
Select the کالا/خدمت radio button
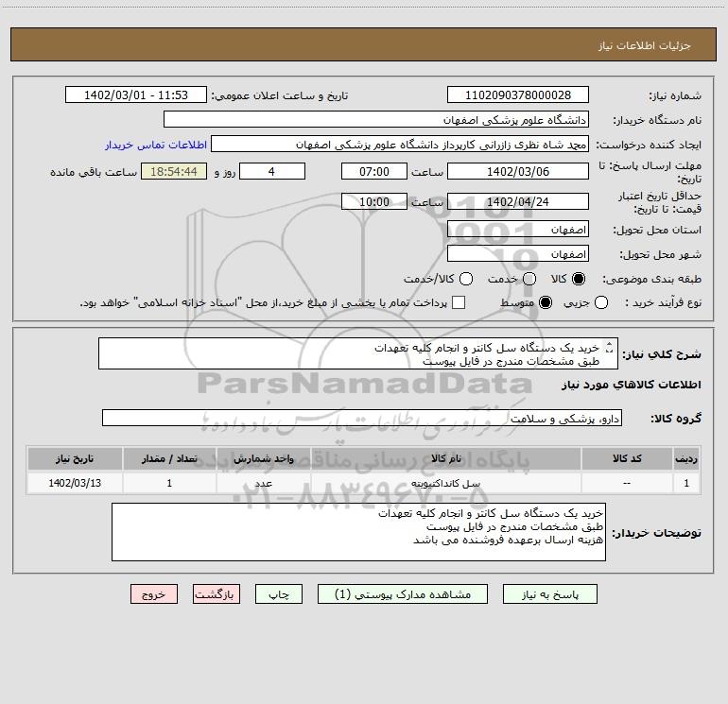click(466, 279)
